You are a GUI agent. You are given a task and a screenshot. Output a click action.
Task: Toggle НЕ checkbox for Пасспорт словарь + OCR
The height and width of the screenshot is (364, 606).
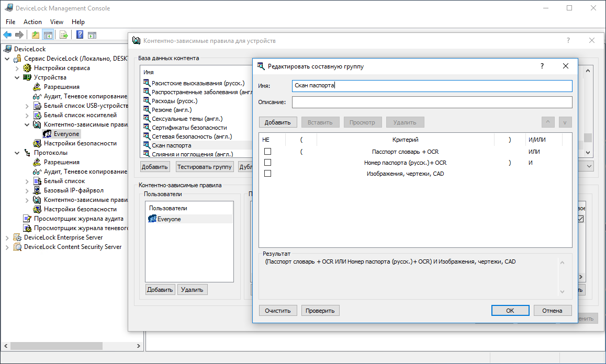pos(267,152)
